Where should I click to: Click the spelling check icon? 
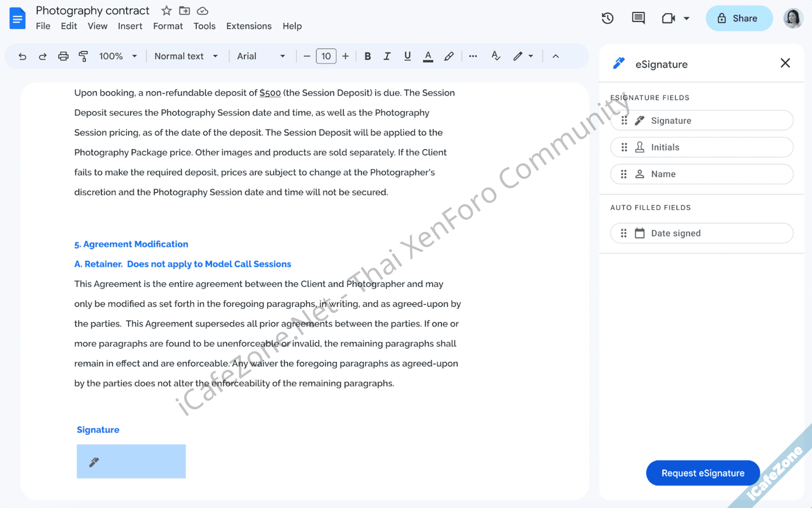pyautogui.click(x=495, y=56)
